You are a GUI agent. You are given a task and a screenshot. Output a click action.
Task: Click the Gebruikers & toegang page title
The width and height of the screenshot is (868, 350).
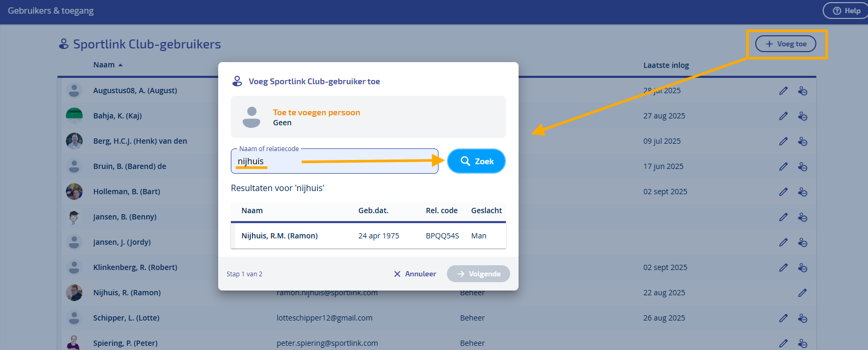pyautogui.click(x=51, y=11)
